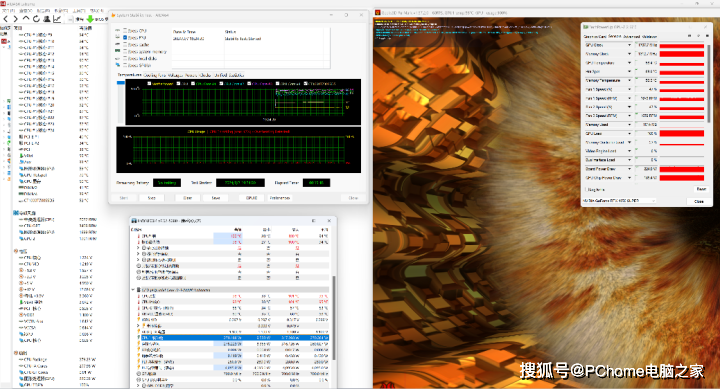Click the line-graph icon in AIDA64 toolbar

point(57,19)
